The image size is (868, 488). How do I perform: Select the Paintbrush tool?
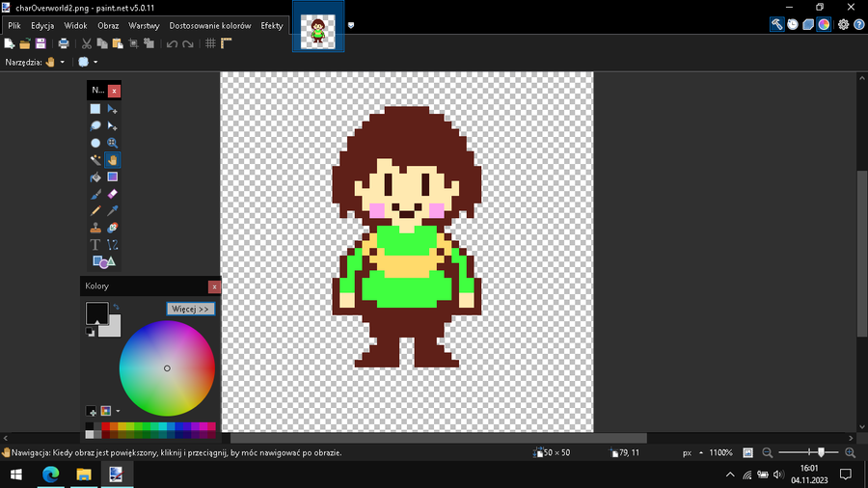pos(95,194)
